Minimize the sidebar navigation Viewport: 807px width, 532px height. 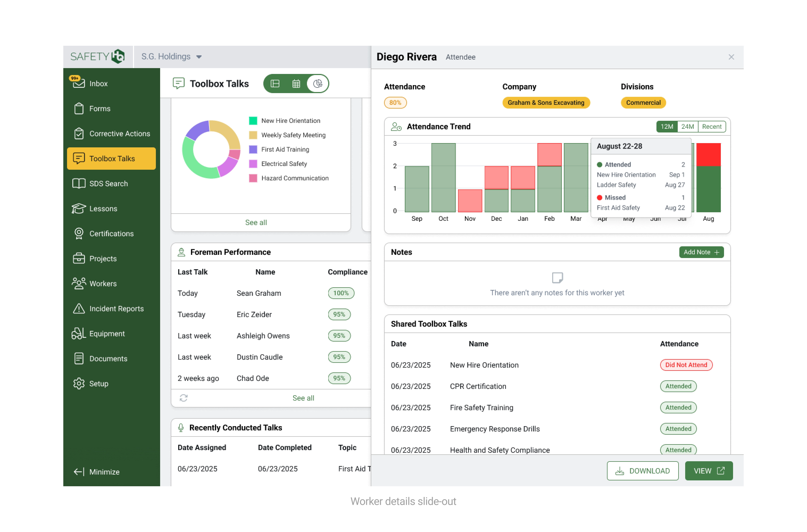[97, 472]
